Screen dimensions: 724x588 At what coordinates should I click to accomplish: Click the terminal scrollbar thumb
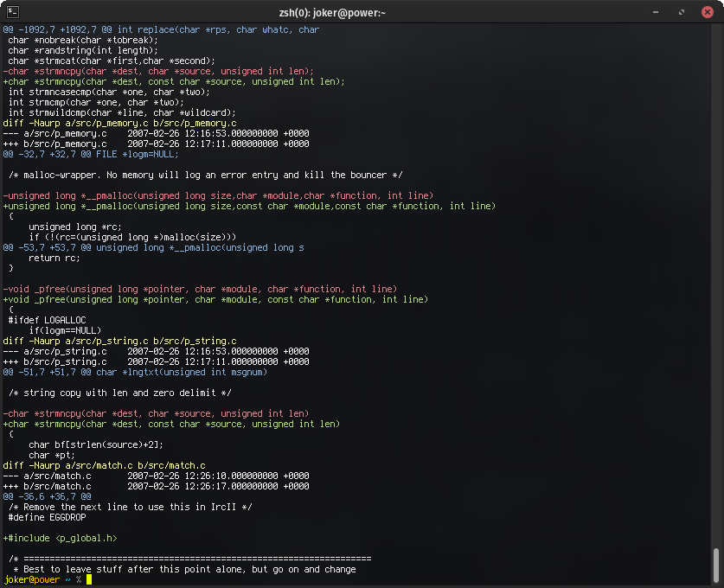716,566
